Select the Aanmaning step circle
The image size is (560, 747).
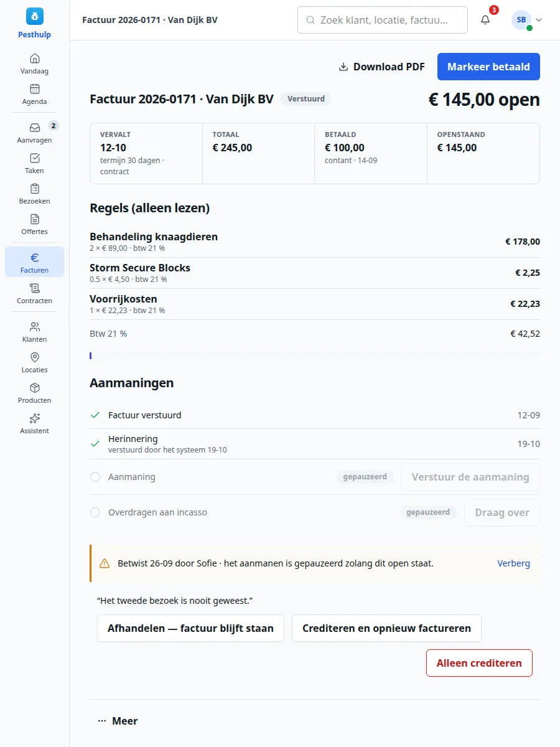pyautogui.click(x=95, y=477)
